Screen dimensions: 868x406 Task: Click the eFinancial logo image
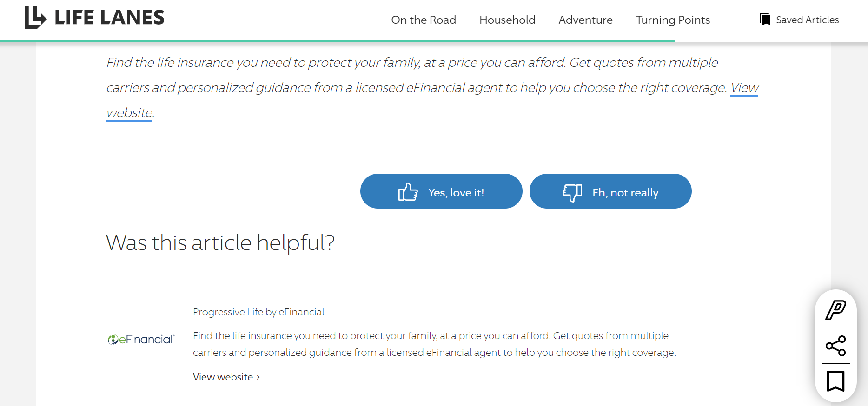tap(141, 340)
